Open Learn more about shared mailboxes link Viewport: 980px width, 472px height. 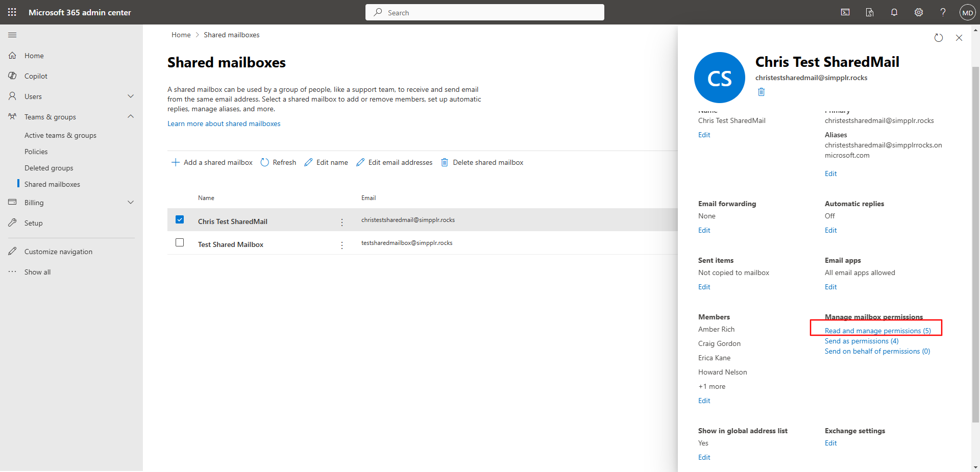[224, 123]
